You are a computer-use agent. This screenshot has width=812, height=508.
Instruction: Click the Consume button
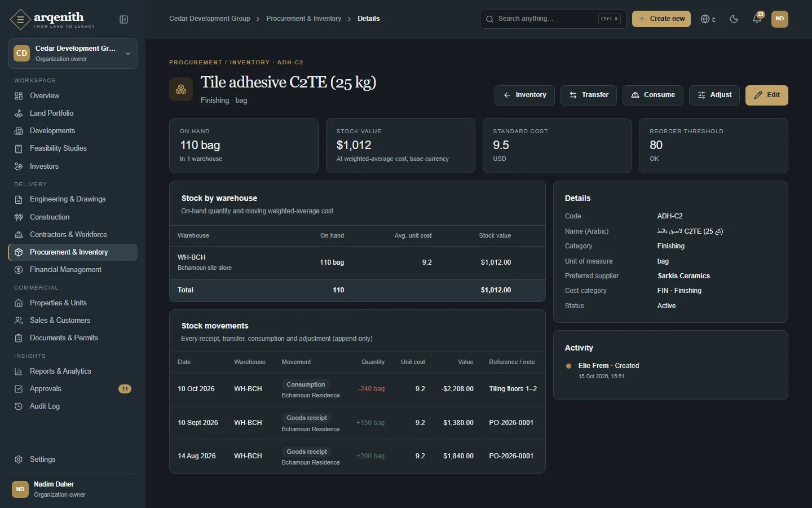(653, 95)
